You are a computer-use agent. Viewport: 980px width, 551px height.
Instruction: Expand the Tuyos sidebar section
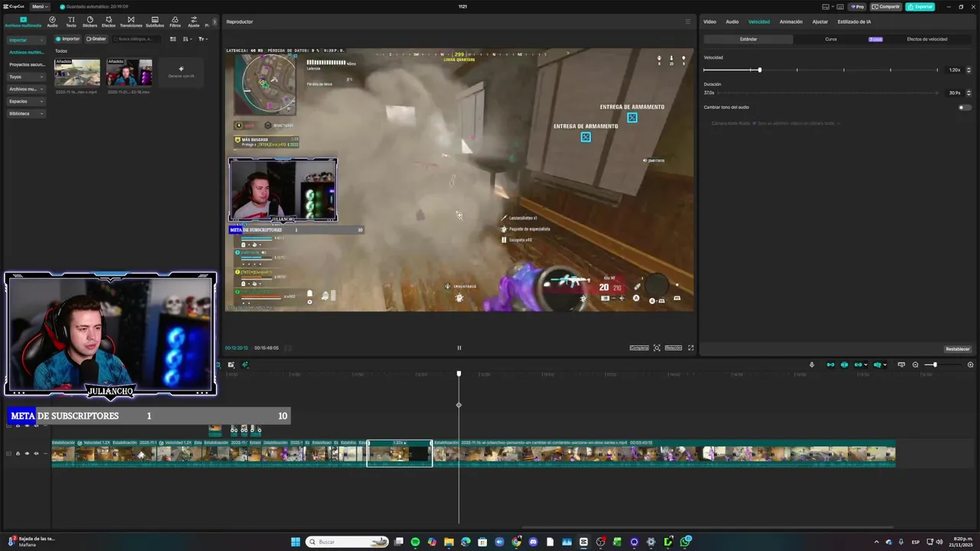[26, 77]
